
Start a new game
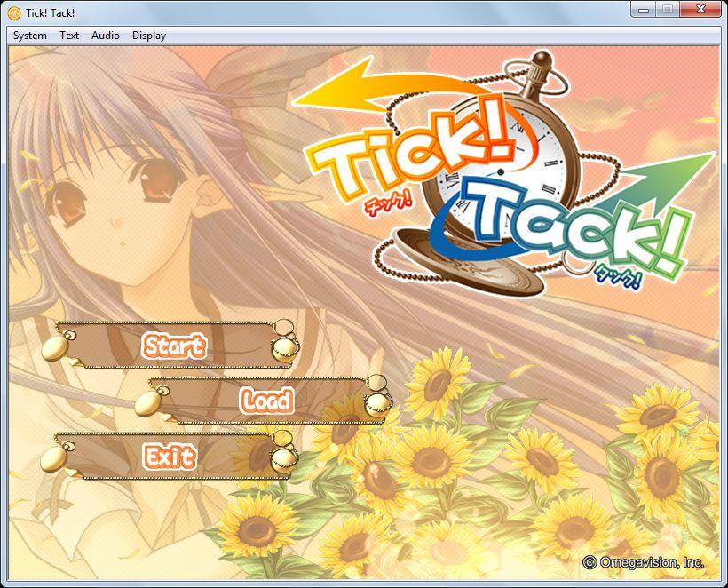point(170,346)
